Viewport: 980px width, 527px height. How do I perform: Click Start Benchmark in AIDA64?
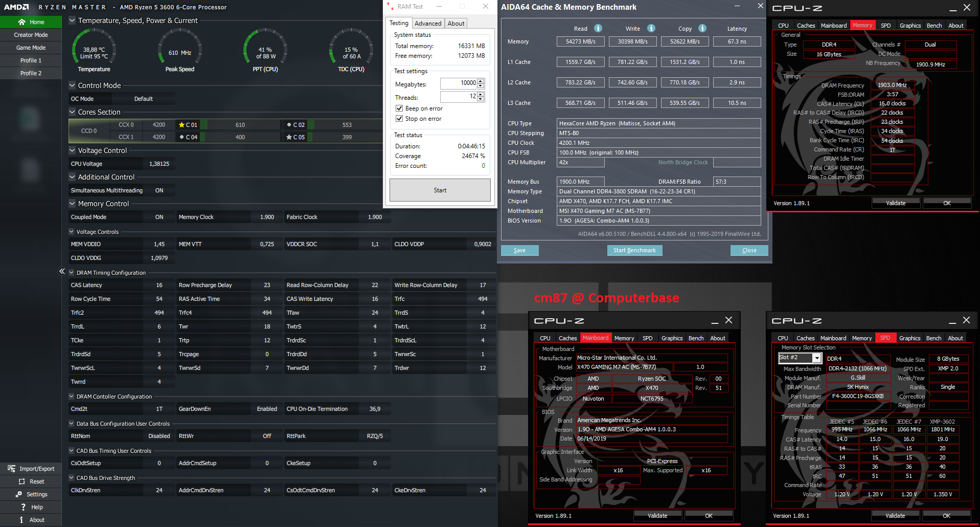click(634, 250)
